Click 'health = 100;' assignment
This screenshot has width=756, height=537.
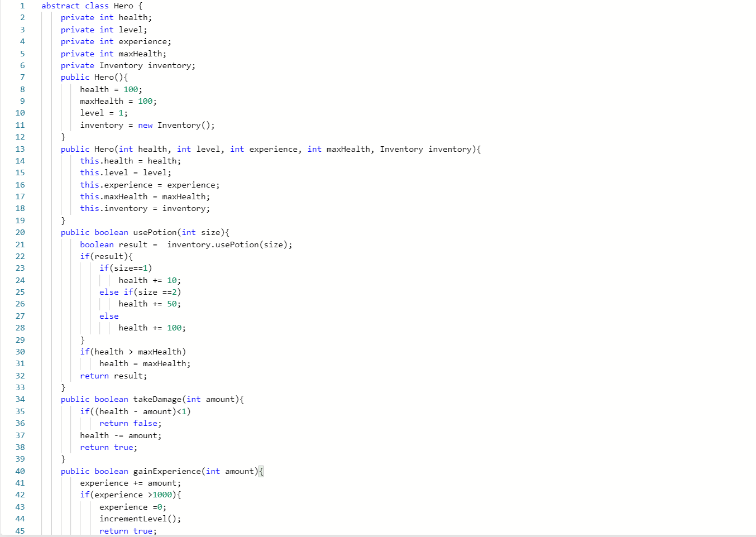111,89
